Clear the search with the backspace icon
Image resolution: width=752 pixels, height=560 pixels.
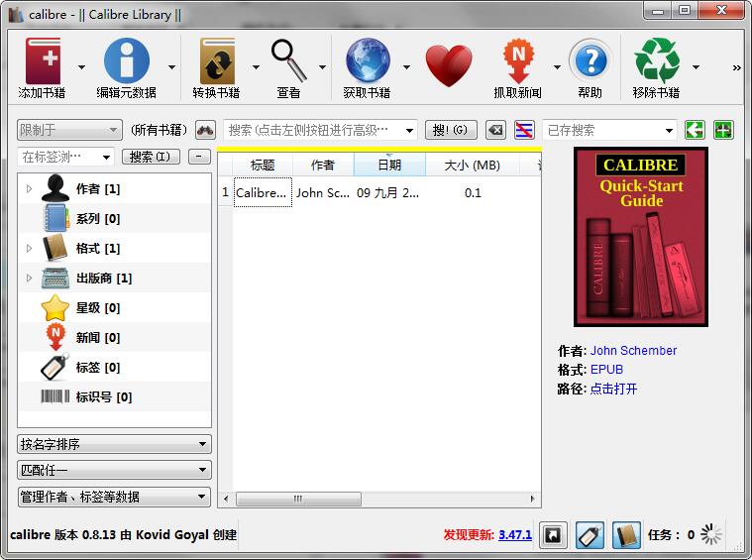click(x=495, y=130)
